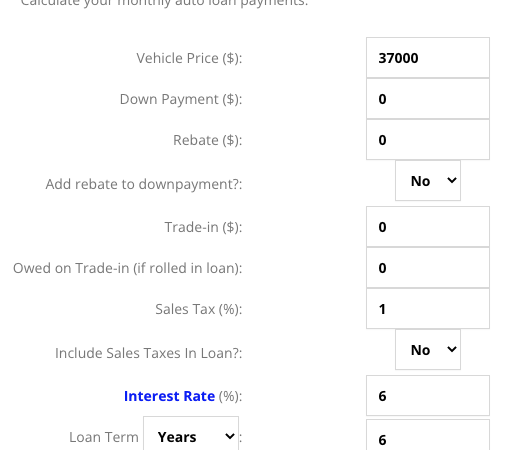517x450 pixels.
Task: Focus the Rebate amount input box
Action: (428, 140)
